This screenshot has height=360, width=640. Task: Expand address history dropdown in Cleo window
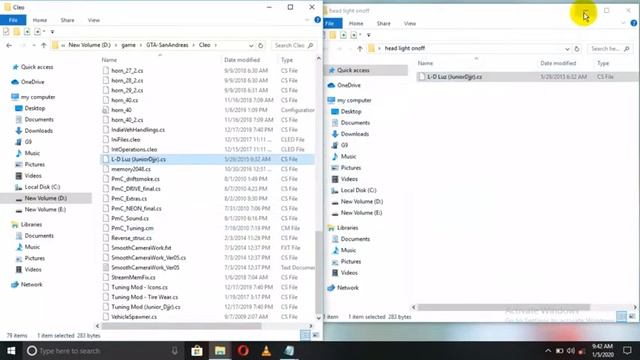pos(251,45)
